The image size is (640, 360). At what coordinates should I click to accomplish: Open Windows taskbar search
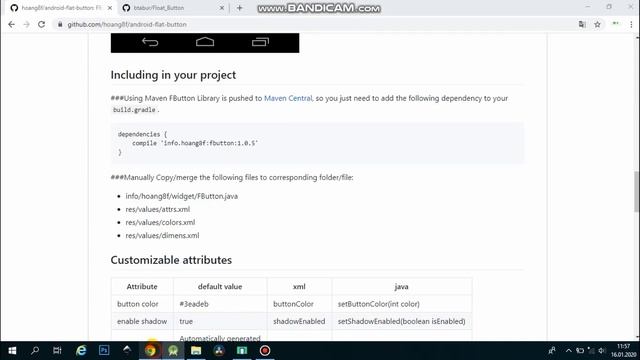35,351
